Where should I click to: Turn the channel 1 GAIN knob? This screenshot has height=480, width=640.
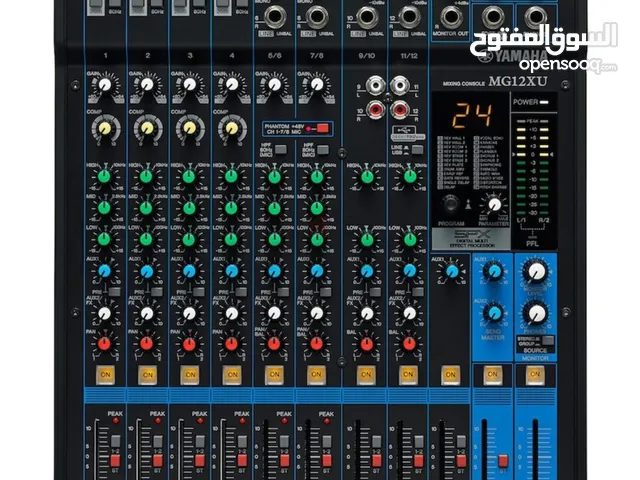(x=105, y=85)
